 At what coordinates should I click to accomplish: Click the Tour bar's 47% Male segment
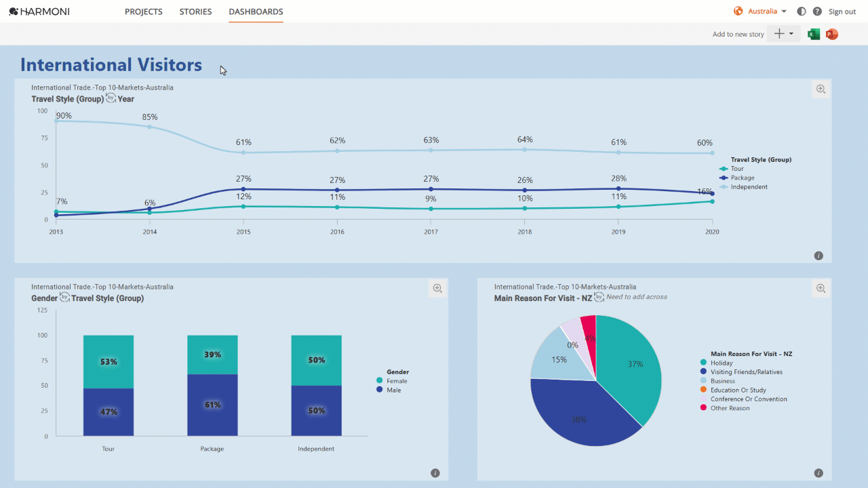108,412
